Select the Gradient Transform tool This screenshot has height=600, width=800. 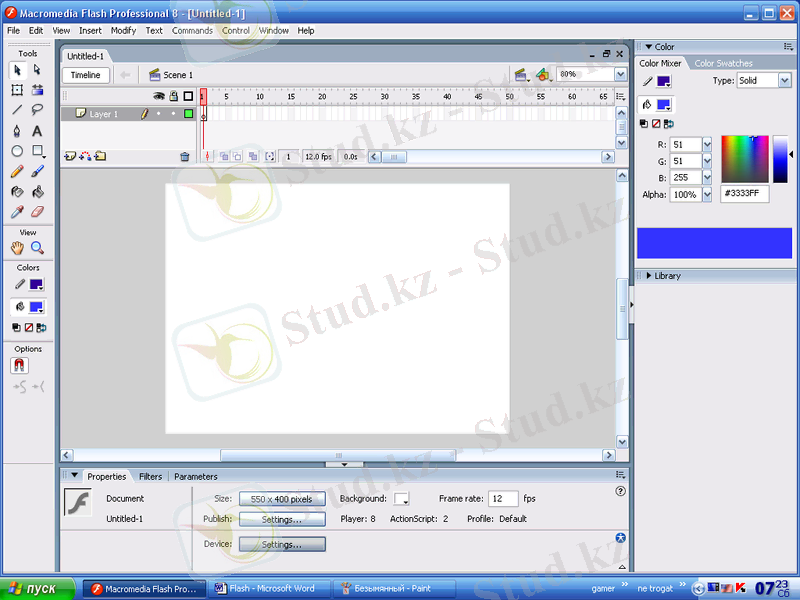pyautogui.click(x=37, y=90)
